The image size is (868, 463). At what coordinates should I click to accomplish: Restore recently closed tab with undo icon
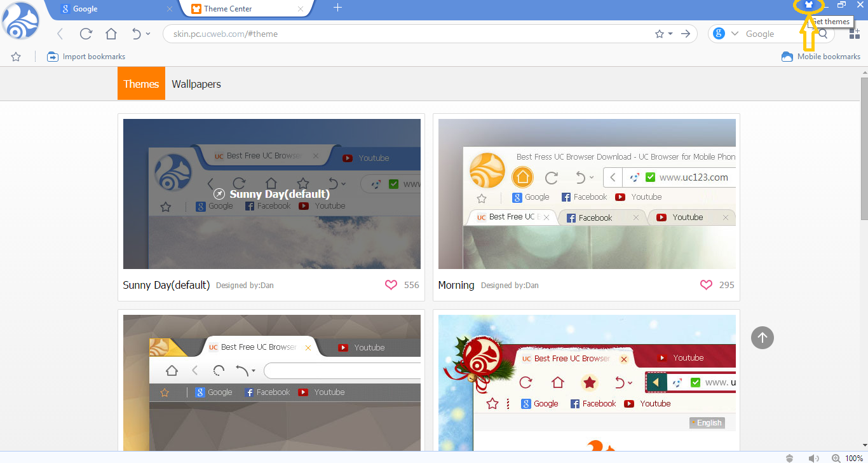coord(136,34)
